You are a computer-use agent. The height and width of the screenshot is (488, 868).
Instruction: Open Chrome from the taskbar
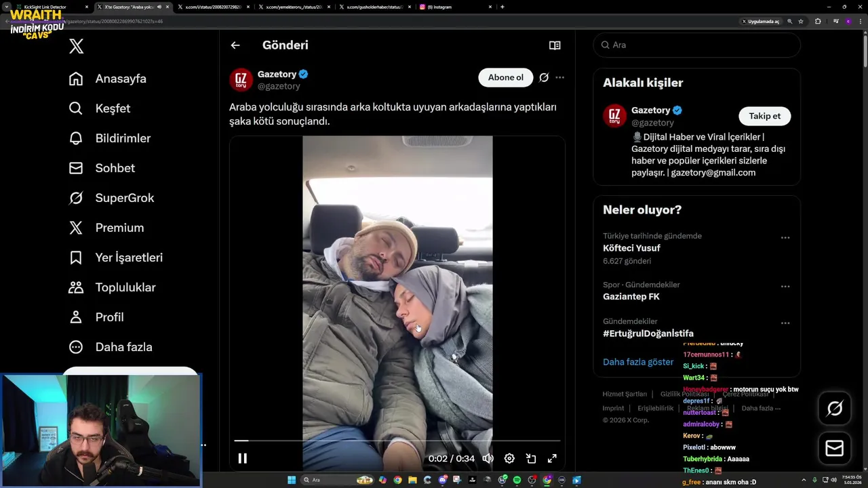[397, 480]
